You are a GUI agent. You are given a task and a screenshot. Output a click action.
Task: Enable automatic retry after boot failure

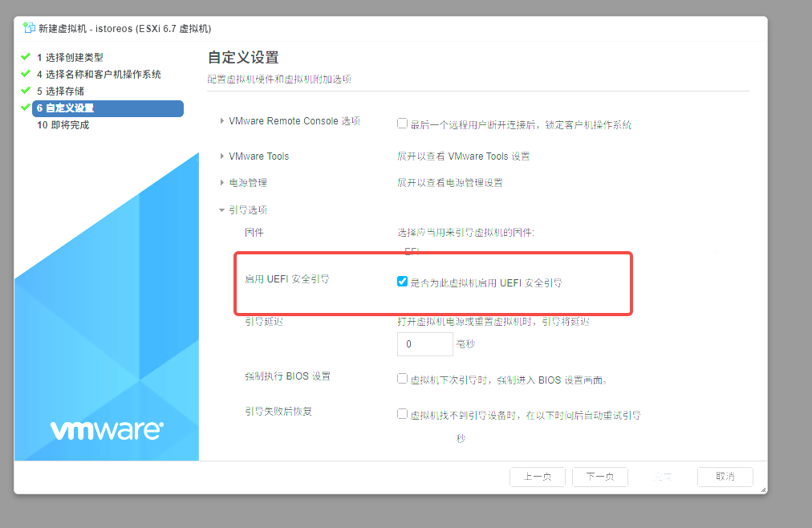(x=402, y=413)
